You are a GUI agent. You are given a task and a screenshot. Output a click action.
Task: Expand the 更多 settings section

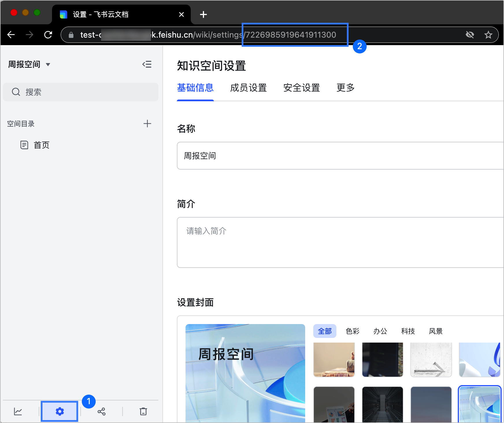pyautogui.click(x=345, y=88)
